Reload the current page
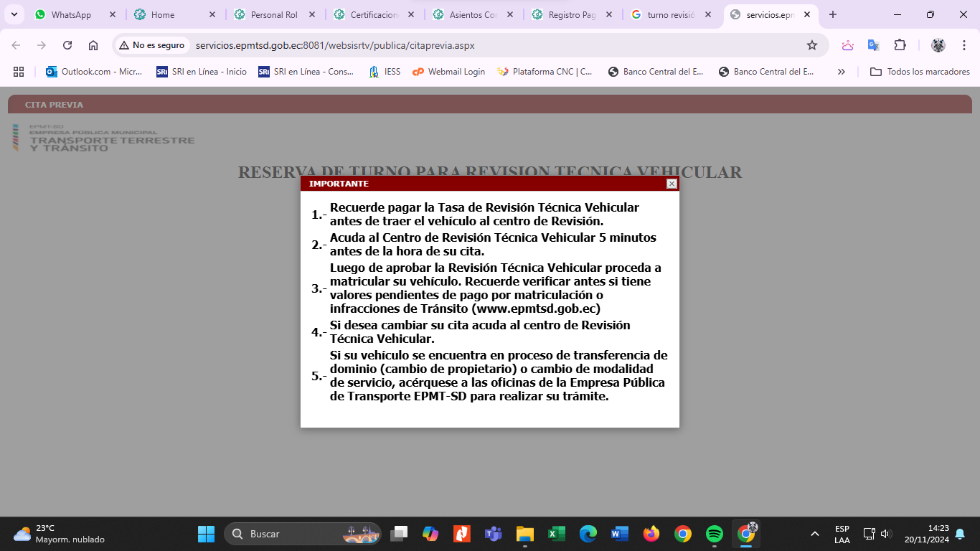Screen dimensions: 980x551 67,45
